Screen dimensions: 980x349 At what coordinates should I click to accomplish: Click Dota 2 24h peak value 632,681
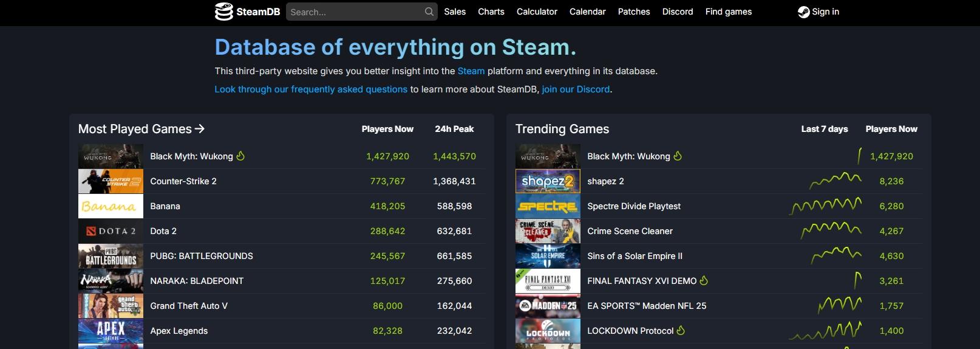coord(454,231)
